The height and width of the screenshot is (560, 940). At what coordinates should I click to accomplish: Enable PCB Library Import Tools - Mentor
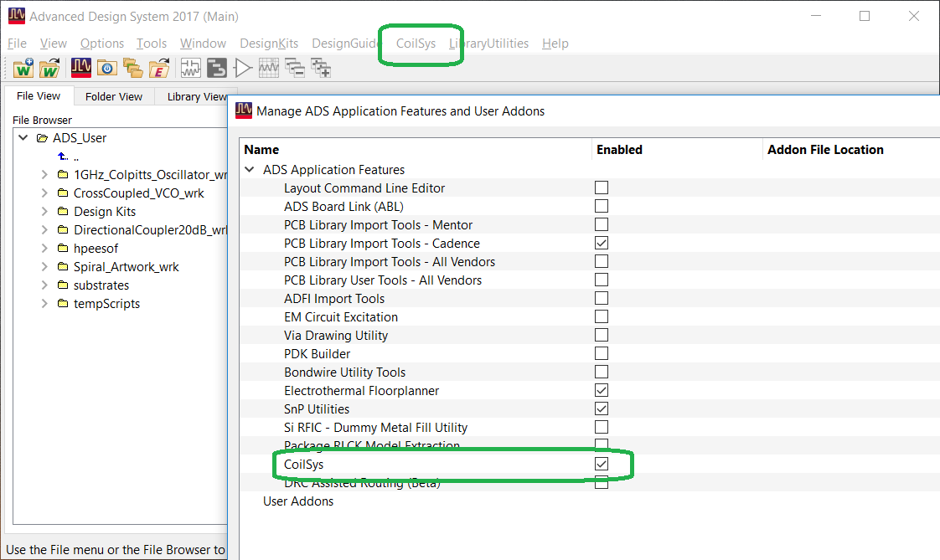click(602, 224)
